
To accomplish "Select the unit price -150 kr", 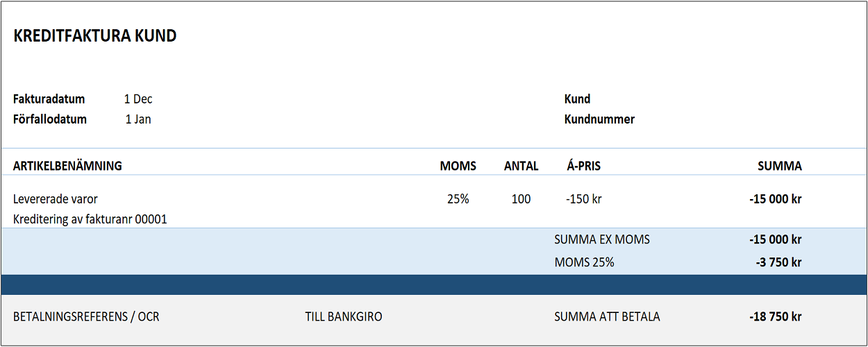I will [584, 199].
